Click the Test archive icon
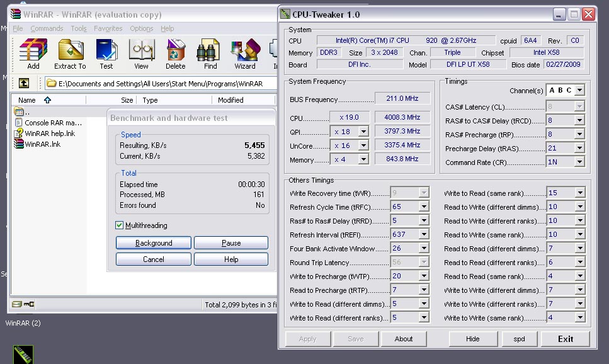The width and height of the screenshot is (609, 364). pyautogui.click(x=106, y=54)
